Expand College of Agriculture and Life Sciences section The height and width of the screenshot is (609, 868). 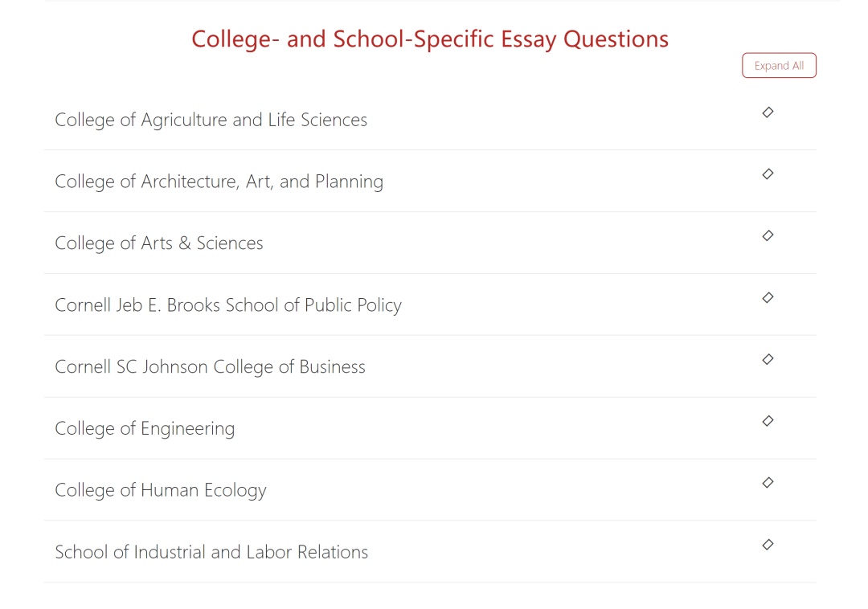pos(211,120)
